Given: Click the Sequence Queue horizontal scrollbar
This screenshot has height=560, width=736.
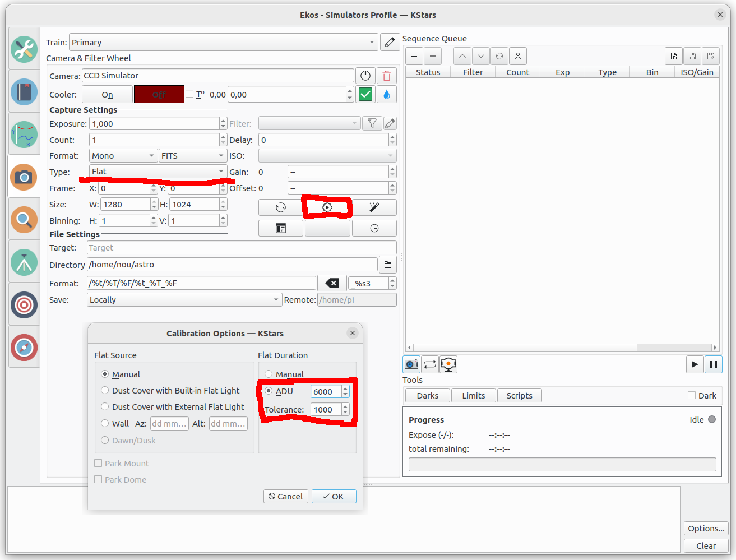Looking at the screenshot, I should coord(562,348).
